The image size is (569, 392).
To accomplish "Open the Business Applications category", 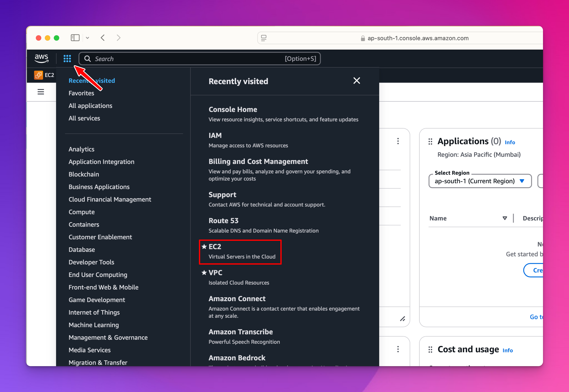I will [x=99, y=187].
